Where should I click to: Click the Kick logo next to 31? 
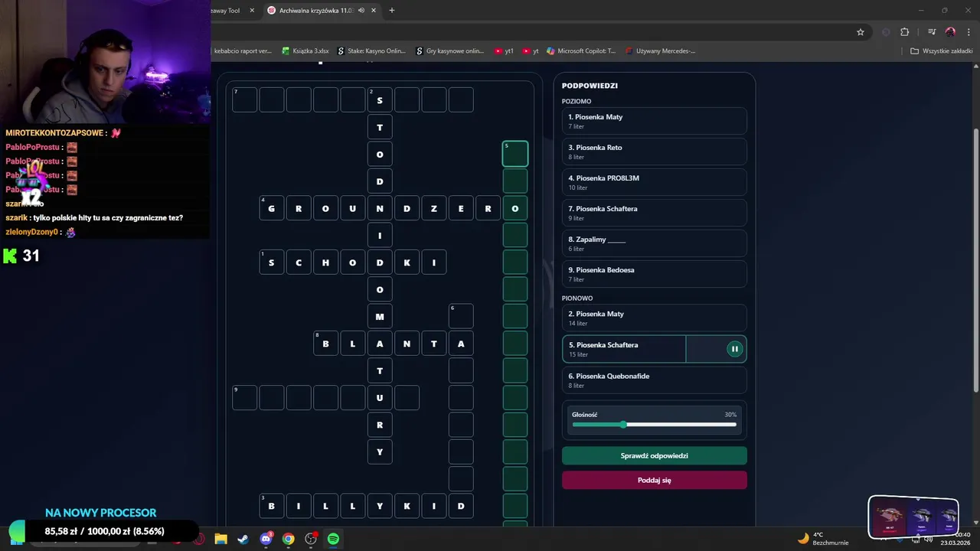coord(10,256)
